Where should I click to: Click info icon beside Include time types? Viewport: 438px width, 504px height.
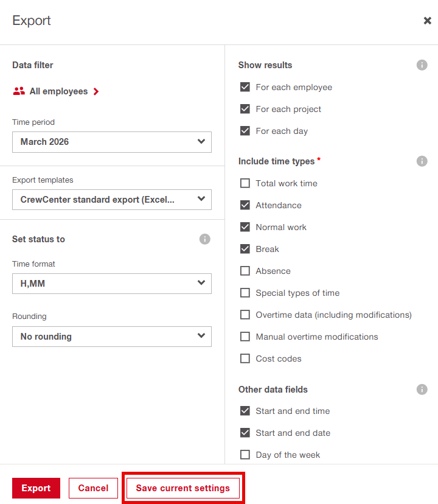click(x=422, y=161)
